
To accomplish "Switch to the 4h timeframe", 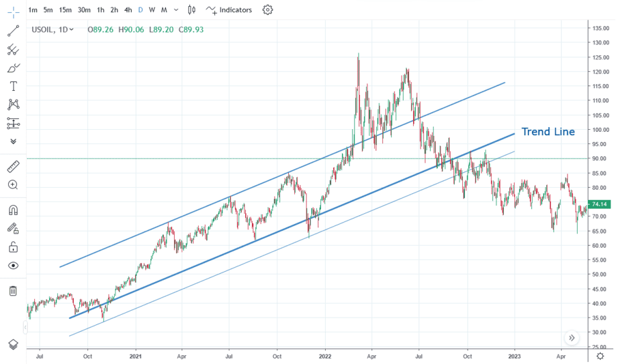I will click(x=128, y=10).
